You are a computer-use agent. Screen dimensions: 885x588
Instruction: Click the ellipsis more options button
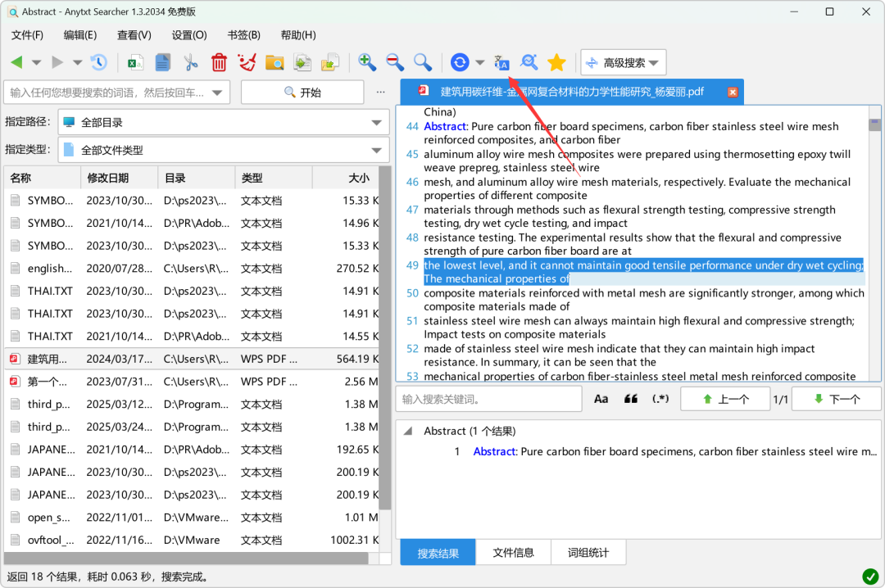(x=381, y=92)
